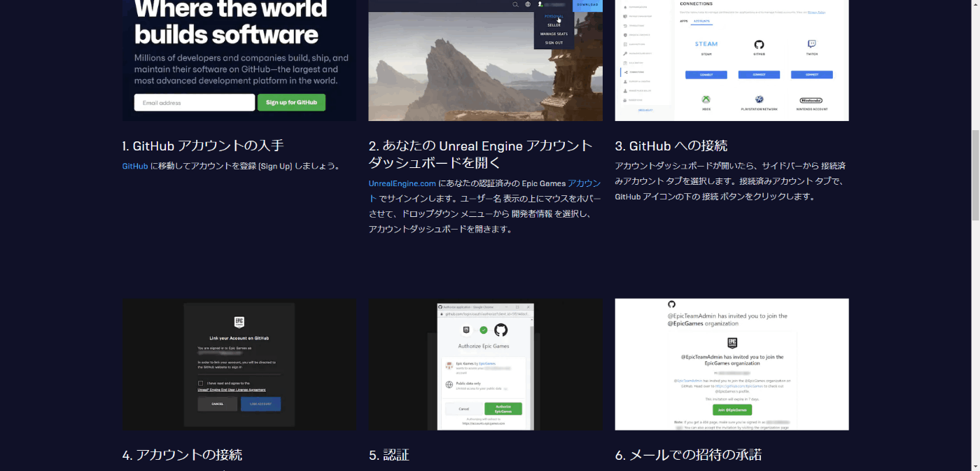
Task: Open the 'Authorize Epic Games' screenshot
Action: pyautogui.click(x=486, y=365)
